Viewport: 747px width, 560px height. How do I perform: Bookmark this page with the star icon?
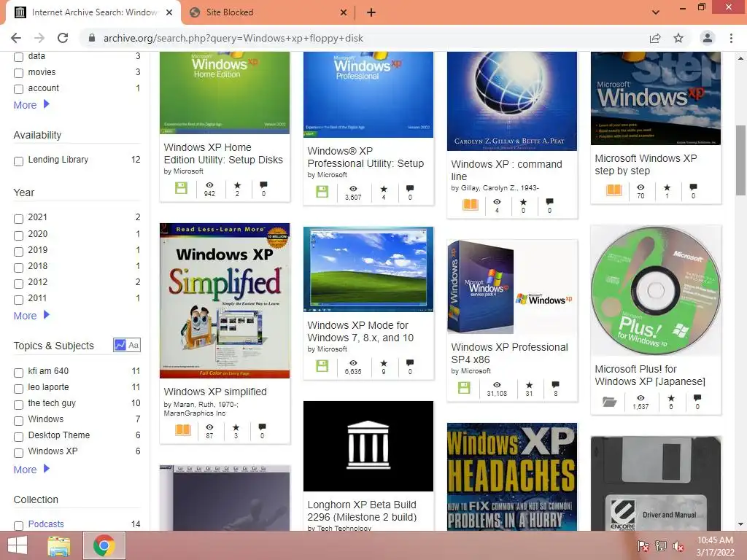(x=678, y=38)
